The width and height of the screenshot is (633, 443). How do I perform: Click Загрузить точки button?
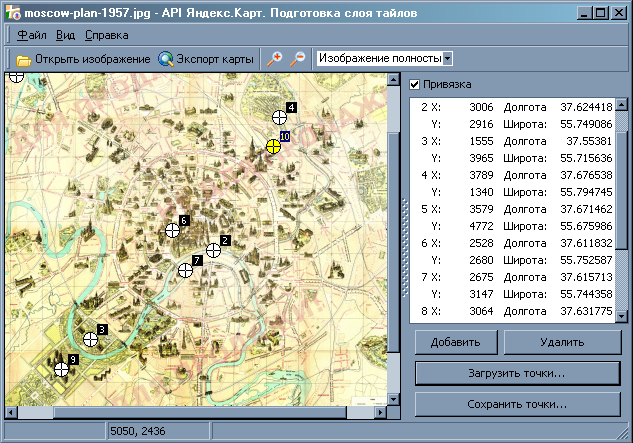click(x=517, y=373)
